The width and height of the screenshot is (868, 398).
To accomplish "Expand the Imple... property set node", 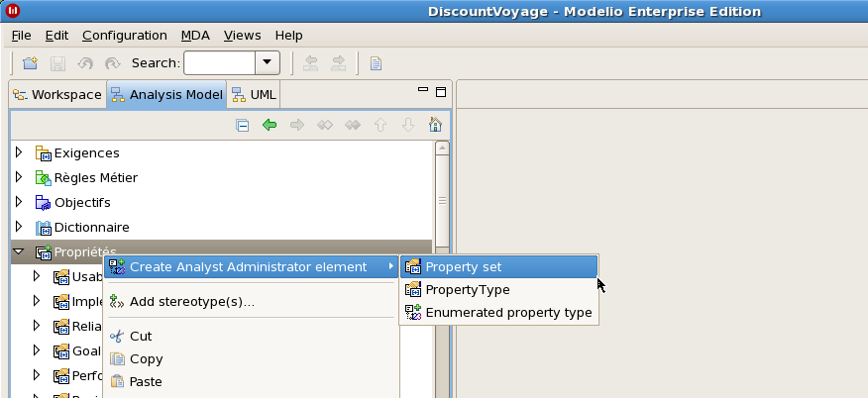I will click(37, 301).
